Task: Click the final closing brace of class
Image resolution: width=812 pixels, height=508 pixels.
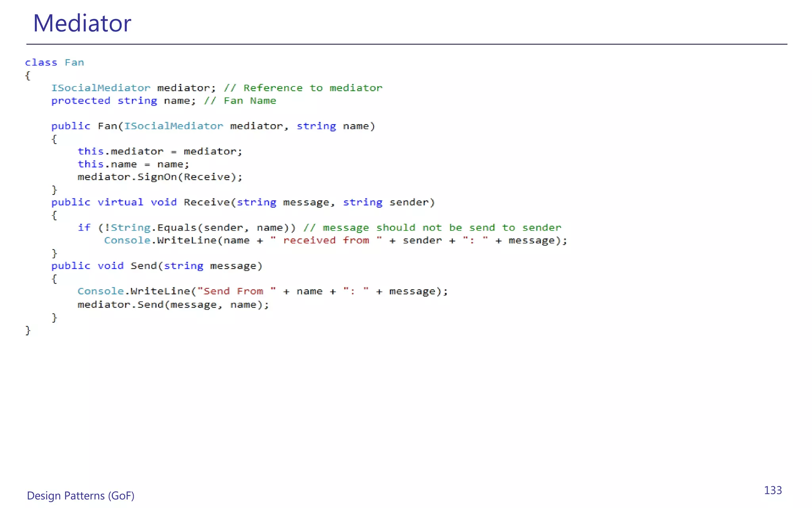Action: pyautogui.click(x=28, y=330)
